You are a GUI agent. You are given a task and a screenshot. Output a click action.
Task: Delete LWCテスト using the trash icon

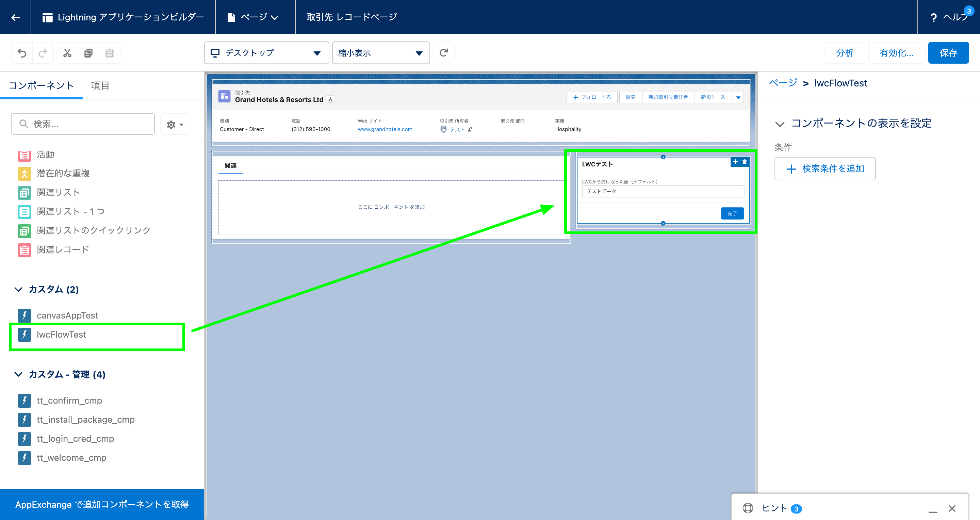745,162
